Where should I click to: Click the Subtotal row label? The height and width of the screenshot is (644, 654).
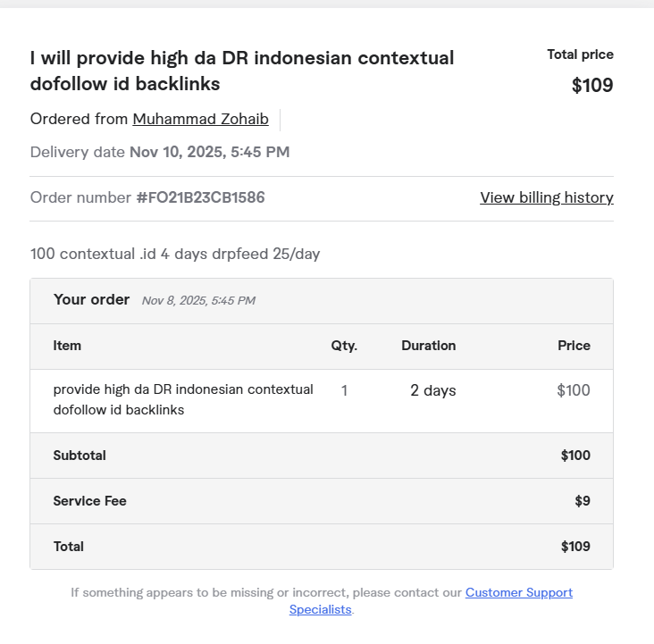click(80, 456)
